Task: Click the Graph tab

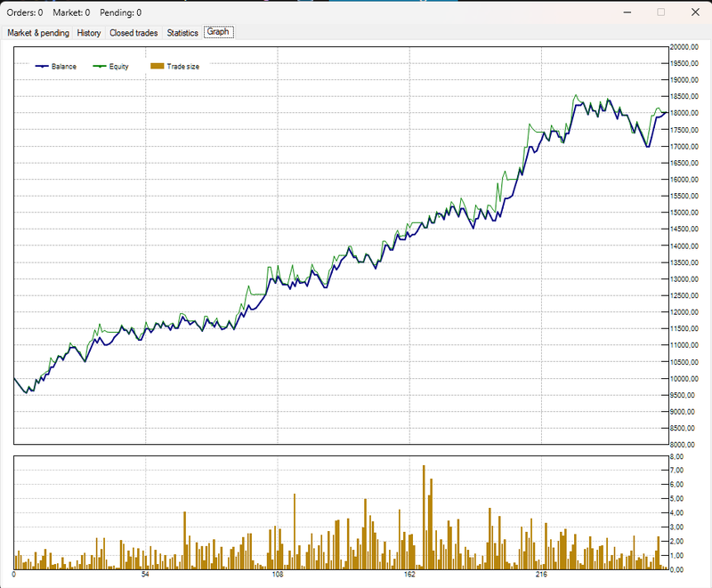Action: [x=218, y=32]
